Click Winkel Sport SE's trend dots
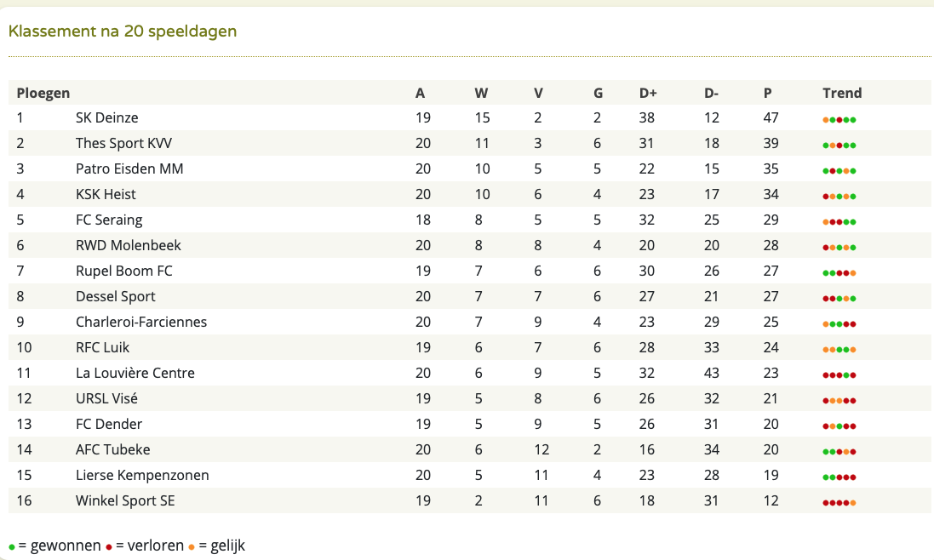 point(839,503)
